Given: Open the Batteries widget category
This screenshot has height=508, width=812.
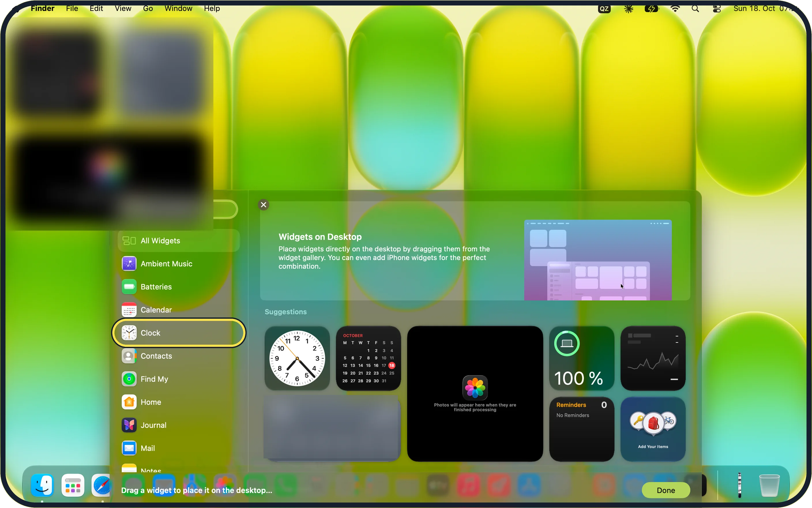Looking at the screenshot, I should click(x=179, y=287).
